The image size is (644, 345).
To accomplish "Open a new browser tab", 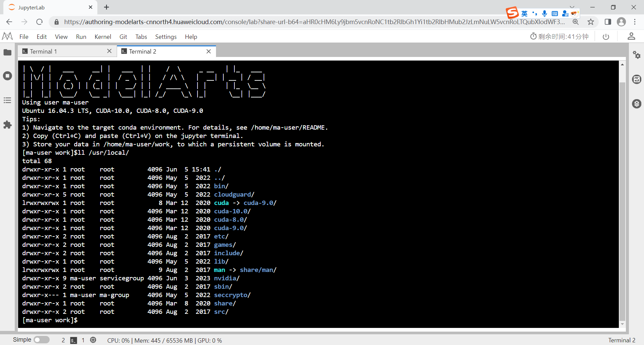I will click(106, 7).
